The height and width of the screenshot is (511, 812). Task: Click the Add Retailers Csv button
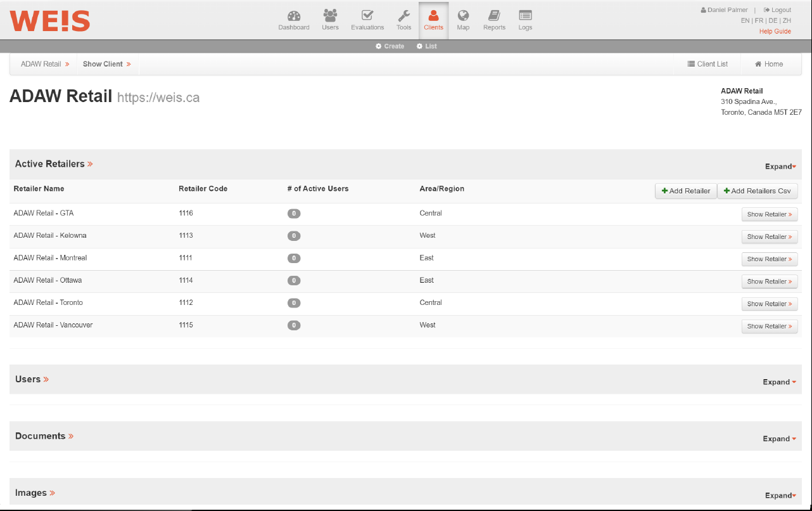[x=757, y=191]
